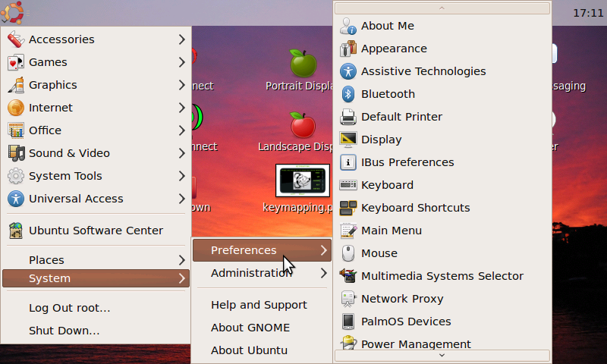607x364 pixels.
Task: Click the Mouse preferences icon
Action: [x=348, y=253]
